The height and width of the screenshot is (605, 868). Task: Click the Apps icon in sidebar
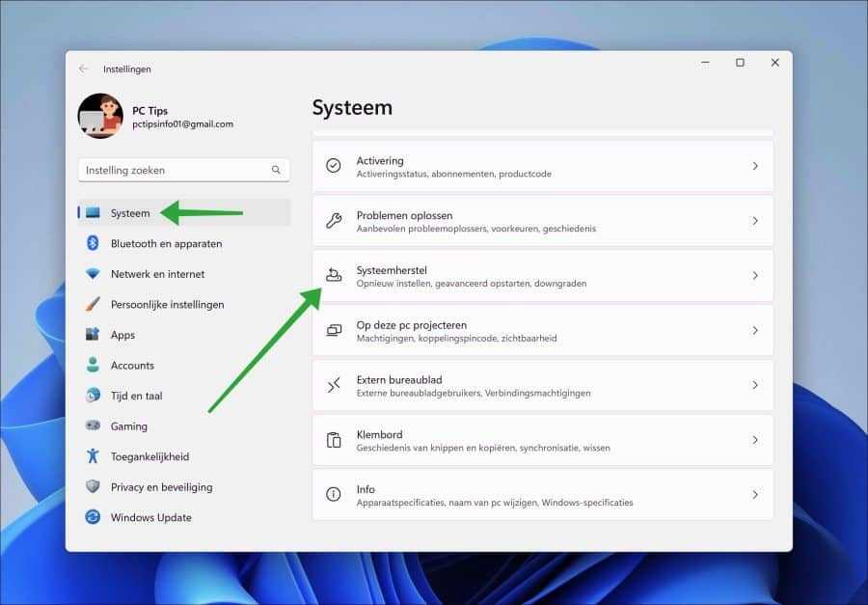pyautogui.click(x=93, y=334)
